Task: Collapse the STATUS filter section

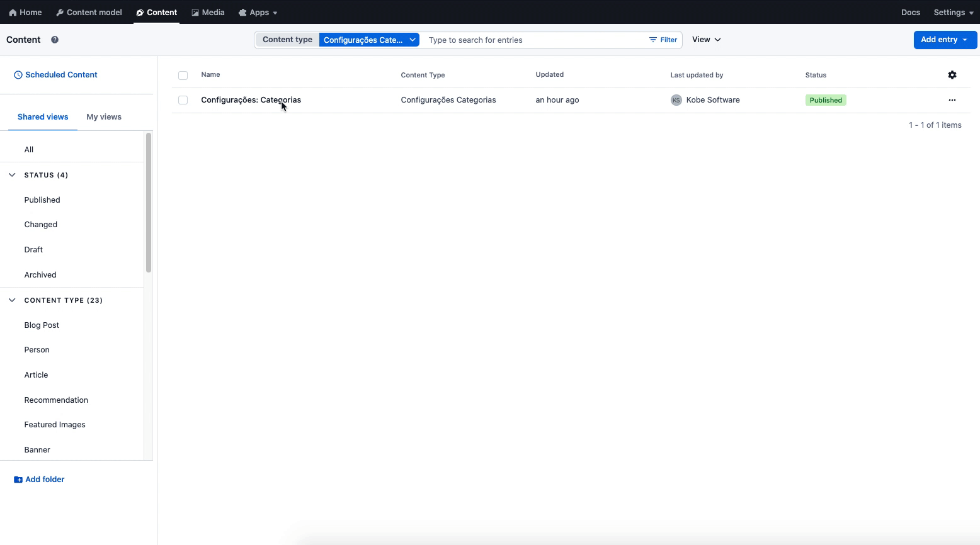Action: pos(12,175)
